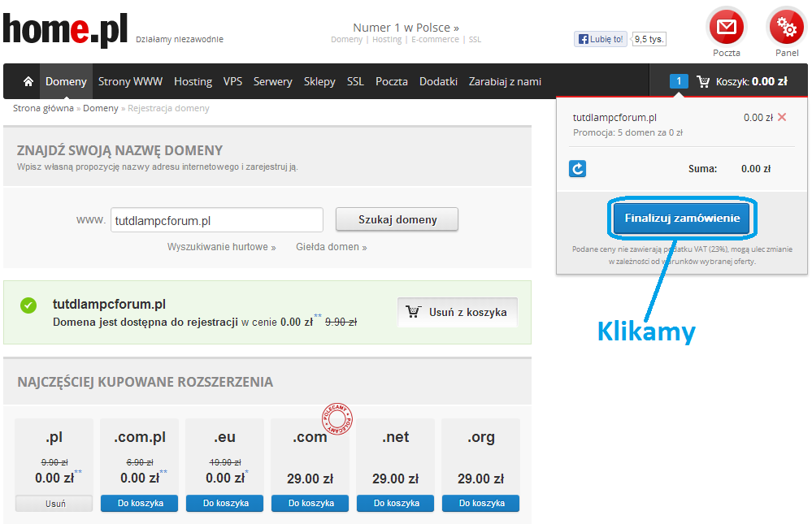Click tutdlampcforum.pl in cart dropdown
This screenshot has width=812, height=524.
coord(614,118)
